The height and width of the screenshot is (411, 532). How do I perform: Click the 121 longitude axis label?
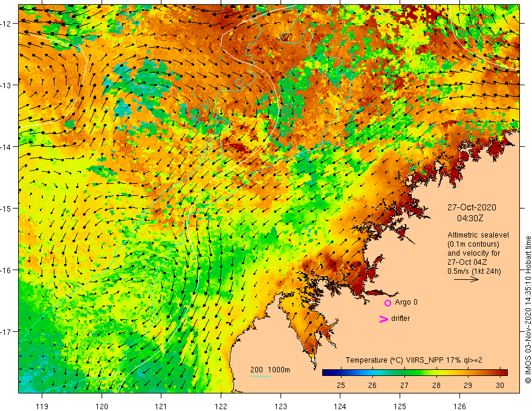coord(161,406)
